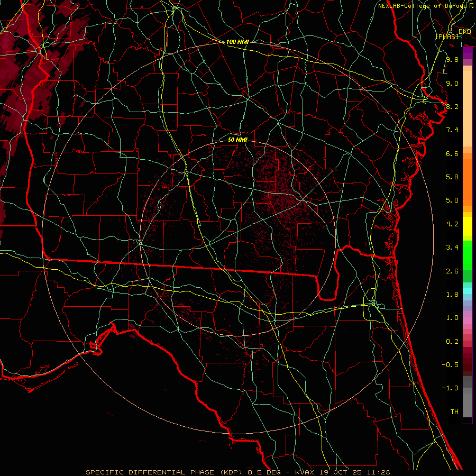476x476 pixels.
Task: Click the 8.2 value on the color scale
Action: coord(452,106)
